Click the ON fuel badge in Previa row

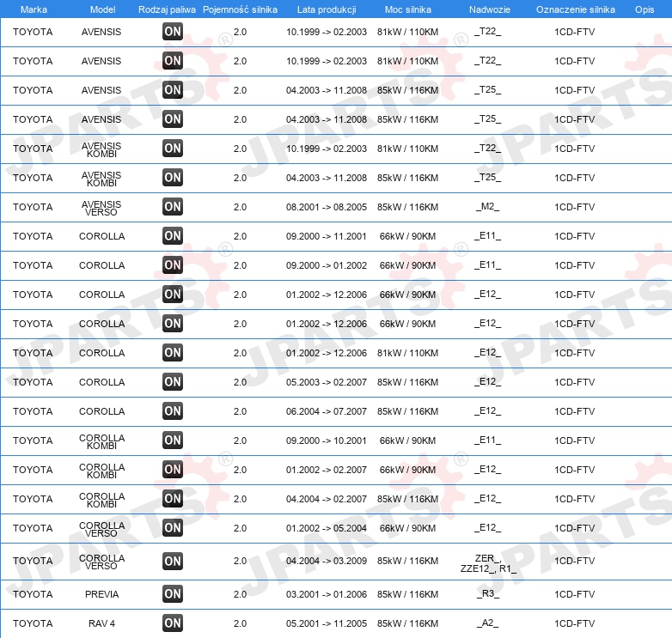[x=173, y=594]
